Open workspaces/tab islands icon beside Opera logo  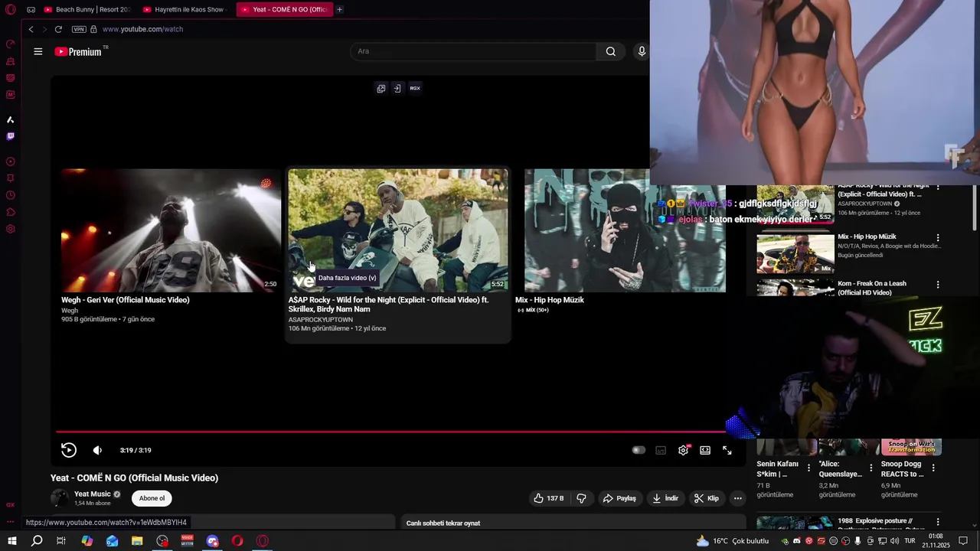[x=31, y=9]
